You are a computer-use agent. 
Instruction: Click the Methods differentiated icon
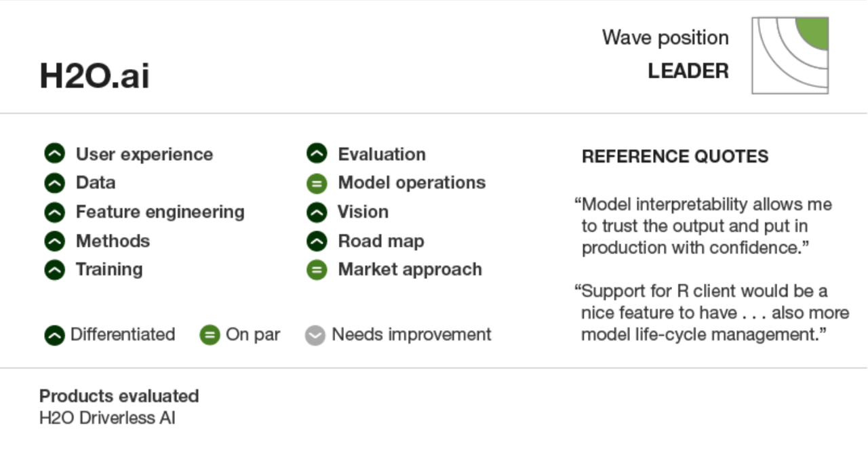coord(55,241)
